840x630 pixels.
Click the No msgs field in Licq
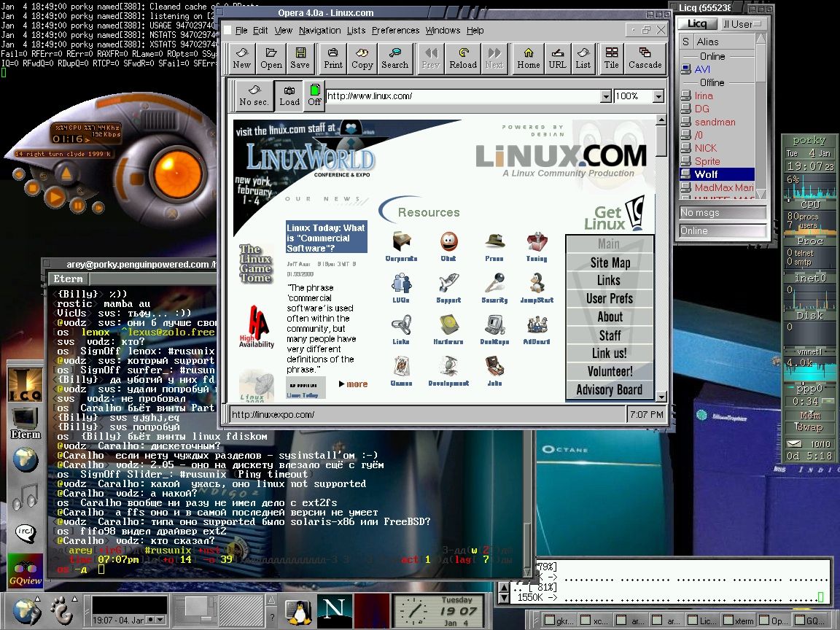(722, 213)
